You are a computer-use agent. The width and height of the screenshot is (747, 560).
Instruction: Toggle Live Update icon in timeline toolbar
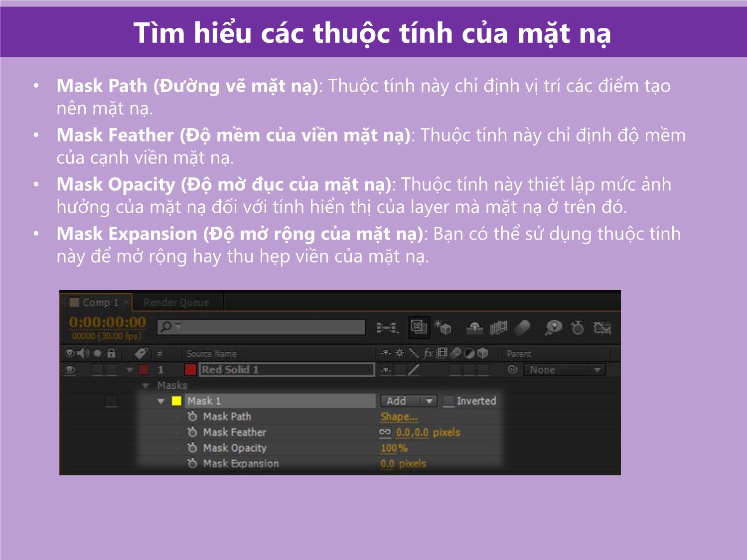click(x=418, y=327)
